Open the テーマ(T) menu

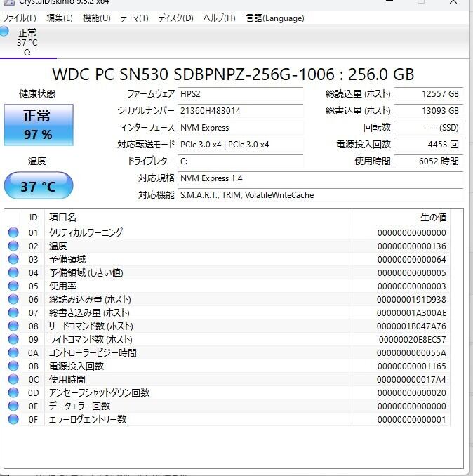pyautogui.click(x=135, y=18)
